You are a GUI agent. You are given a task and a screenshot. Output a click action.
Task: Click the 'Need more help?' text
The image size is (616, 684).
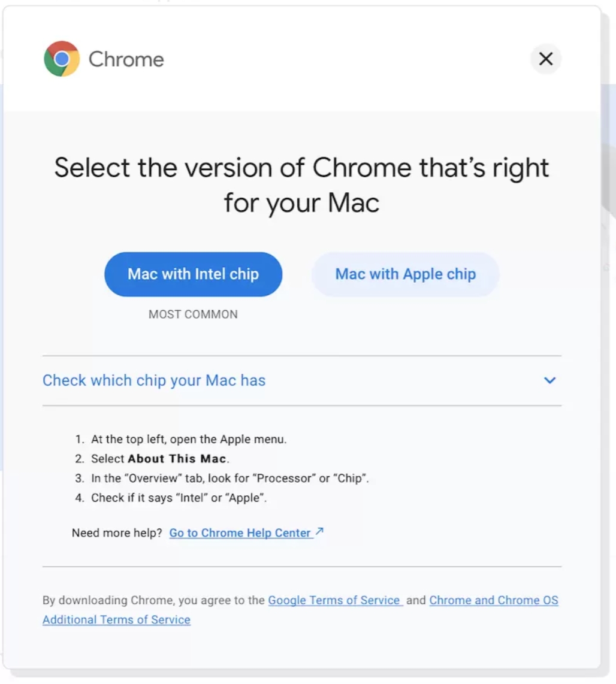pyautogui.click(x=117, y=533)
